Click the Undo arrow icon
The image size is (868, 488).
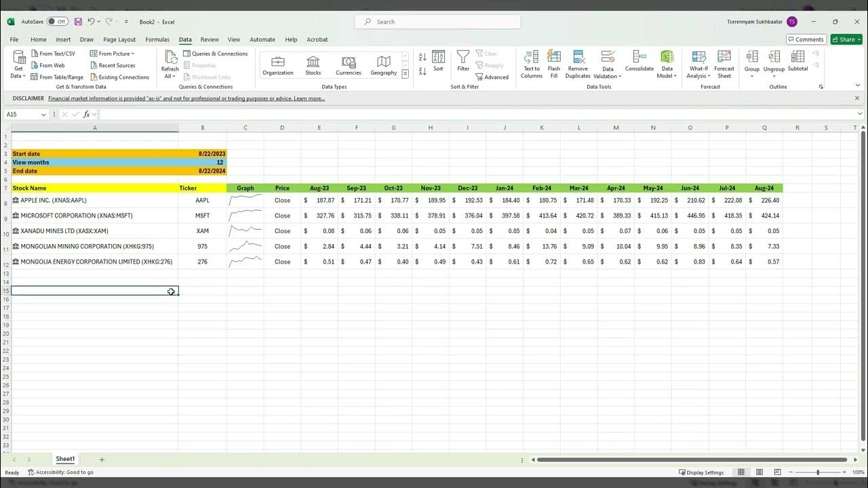[92, 22]
